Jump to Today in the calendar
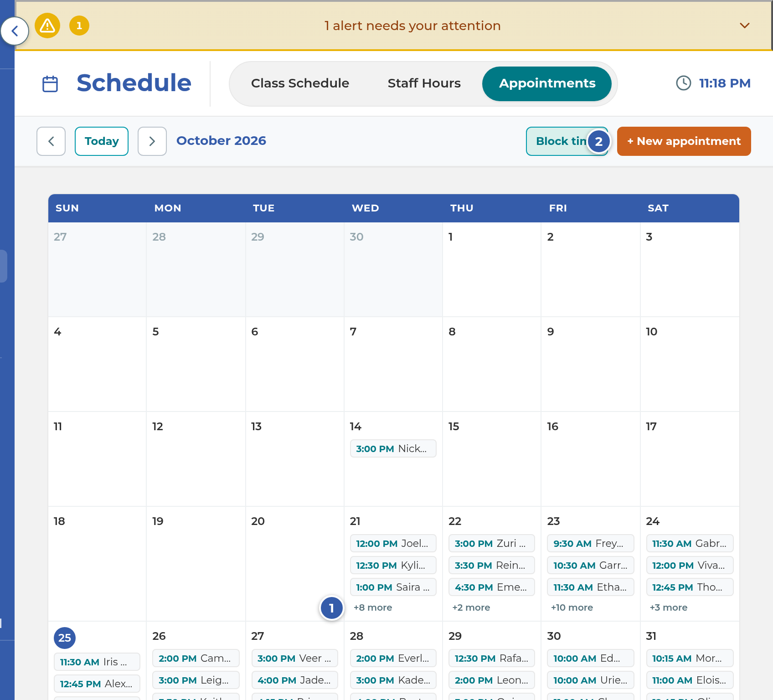This screenshot has height=700, width=773. tap(102, 141)
